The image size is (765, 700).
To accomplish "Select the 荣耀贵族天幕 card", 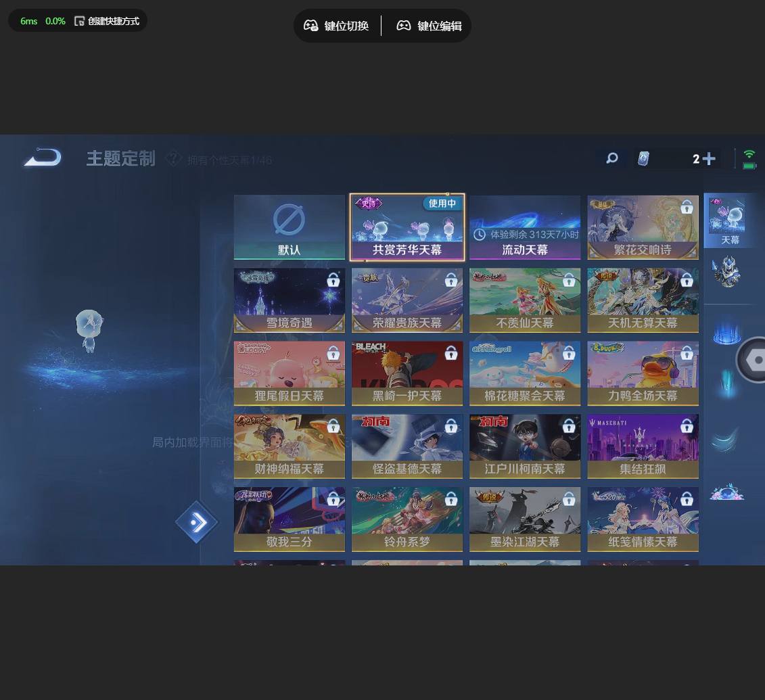I will 407,300.
